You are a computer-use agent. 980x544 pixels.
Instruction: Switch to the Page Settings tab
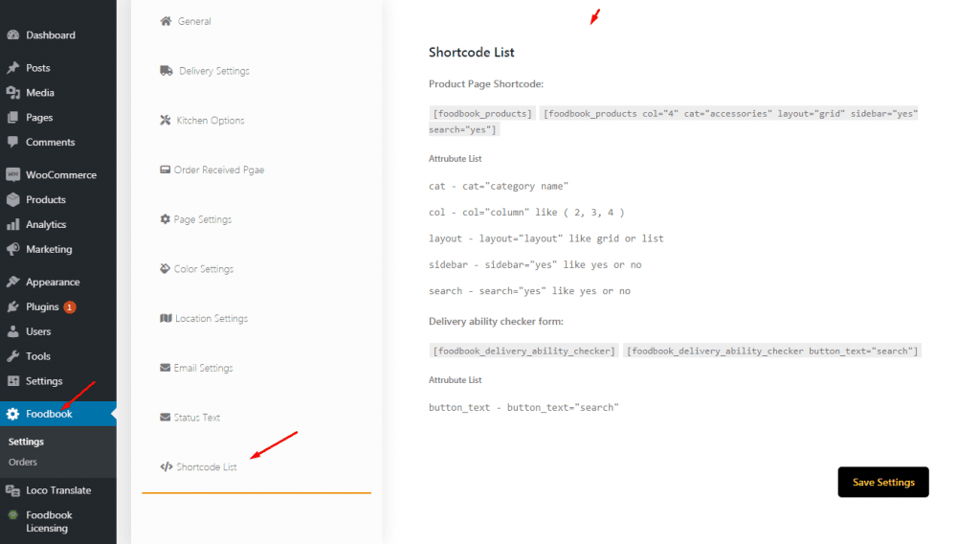[x=202, y=219]
